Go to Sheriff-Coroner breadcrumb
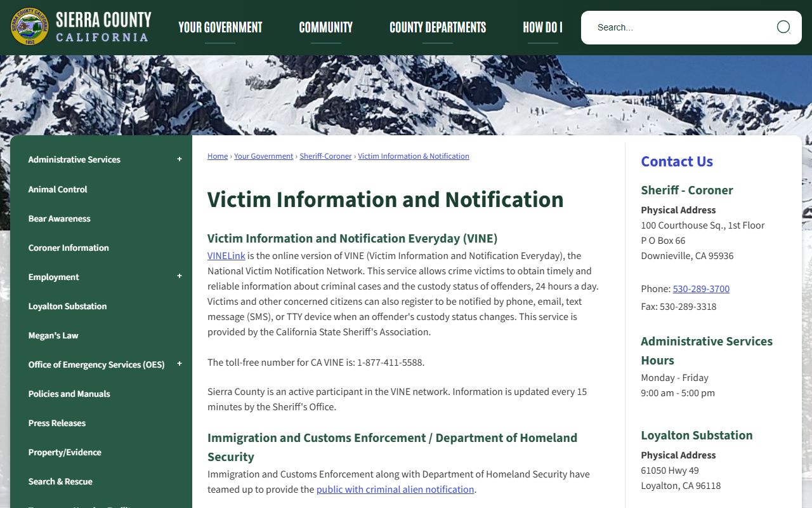 point(325,156)
